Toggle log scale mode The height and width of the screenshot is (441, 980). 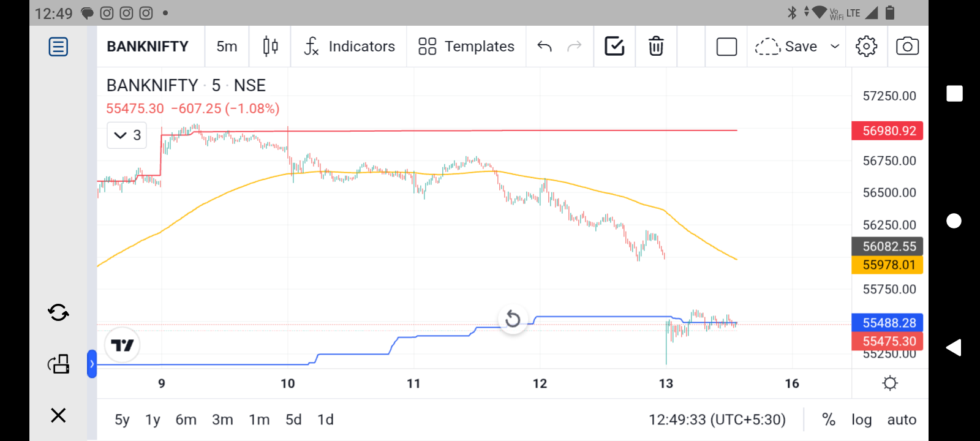coord(861,420)
